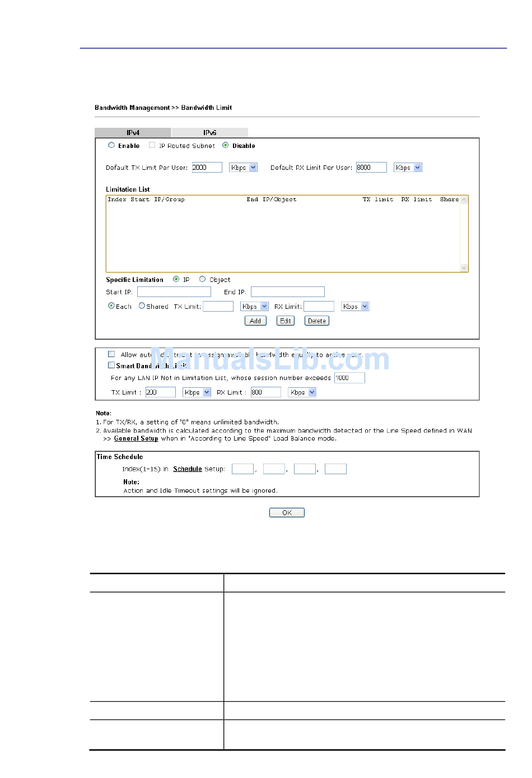Click the Edit button
The width and height of the screenshot is (532, 778).
click(x=286, y=321)
